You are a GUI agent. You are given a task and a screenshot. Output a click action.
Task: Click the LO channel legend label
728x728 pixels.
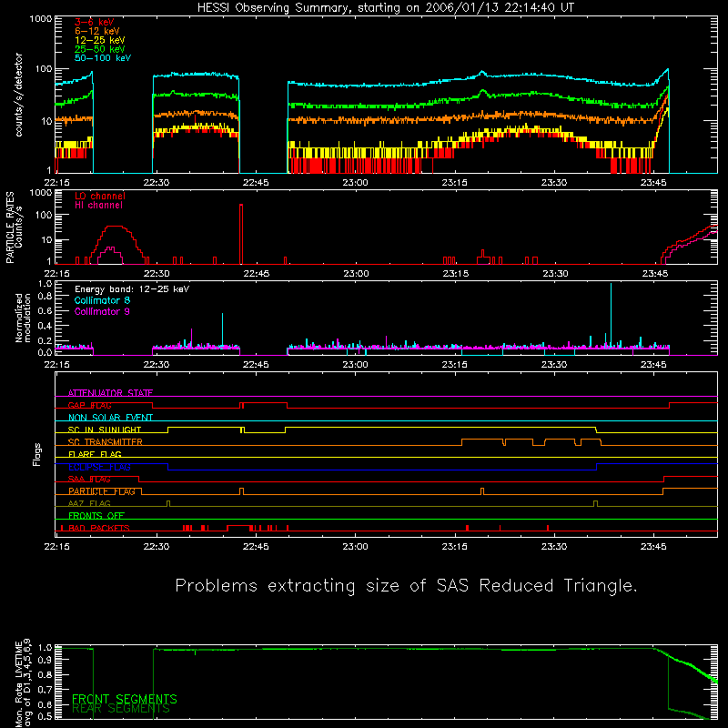pyautogui.click(x=100, y=196)
